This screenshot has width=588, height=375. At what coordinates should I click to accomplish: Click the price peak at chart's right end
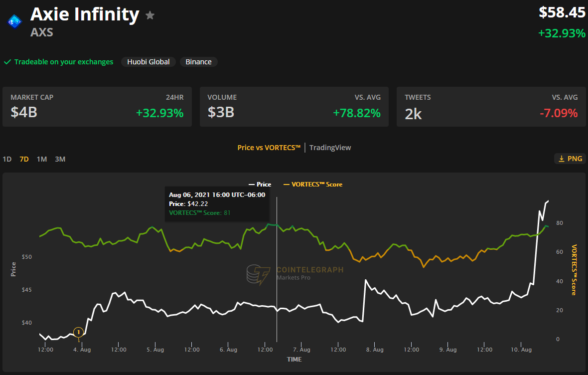(x=547, y=201)
